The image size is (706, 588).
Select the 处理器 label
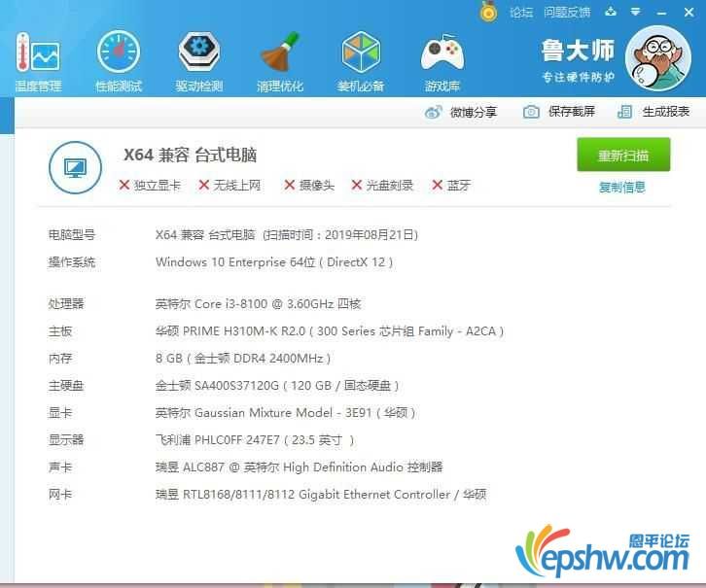tap(66, 304)
